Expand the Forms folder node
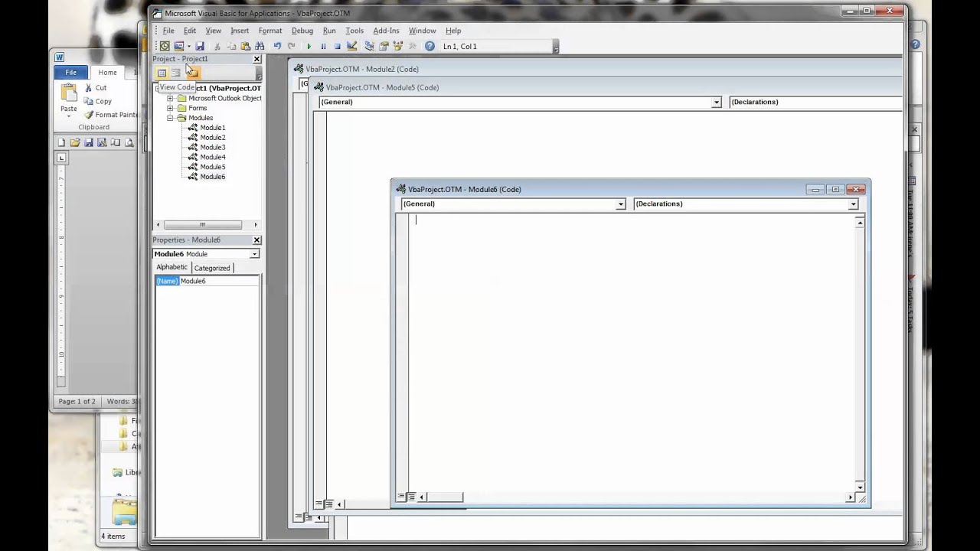This screenshot has width=980, height=551. click(x=170, y=108)
